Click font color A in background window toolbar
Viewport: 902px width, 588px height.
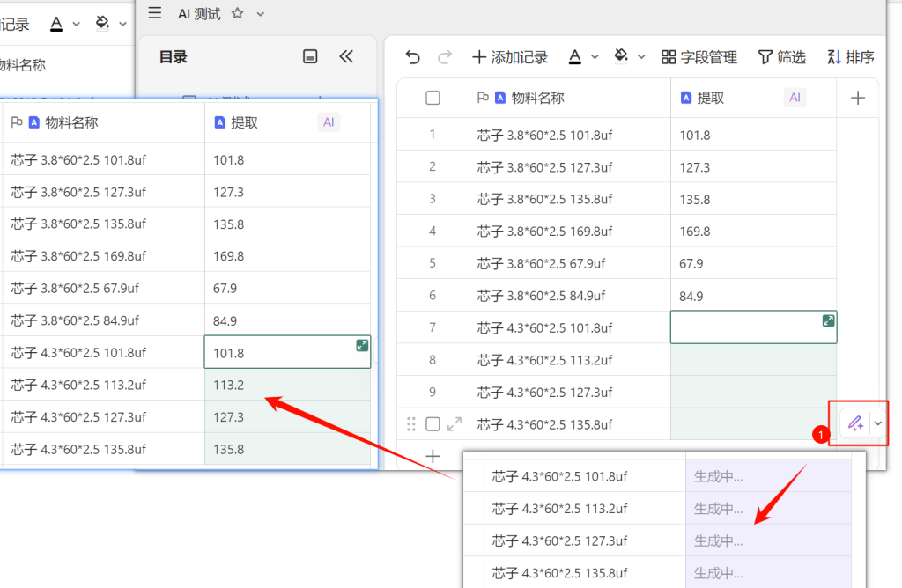(x=56, y=24)
